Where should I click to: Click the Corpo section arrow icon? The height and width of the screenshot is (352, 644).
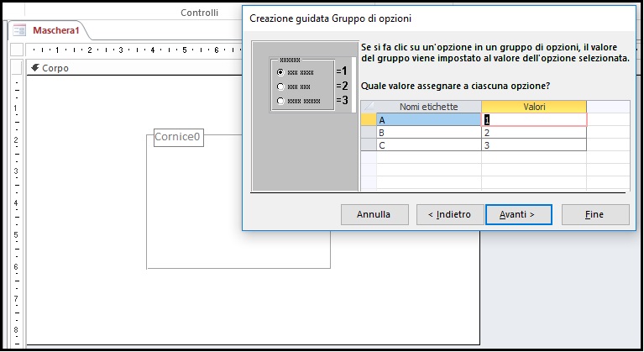click(x=35, y=67)
